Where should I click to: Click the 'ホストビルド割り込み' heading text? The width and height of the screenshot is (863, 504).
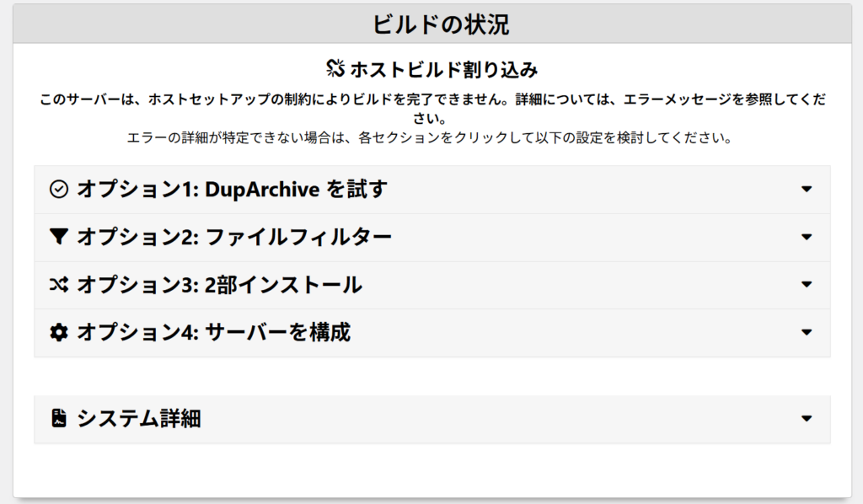tap(443, 68)
